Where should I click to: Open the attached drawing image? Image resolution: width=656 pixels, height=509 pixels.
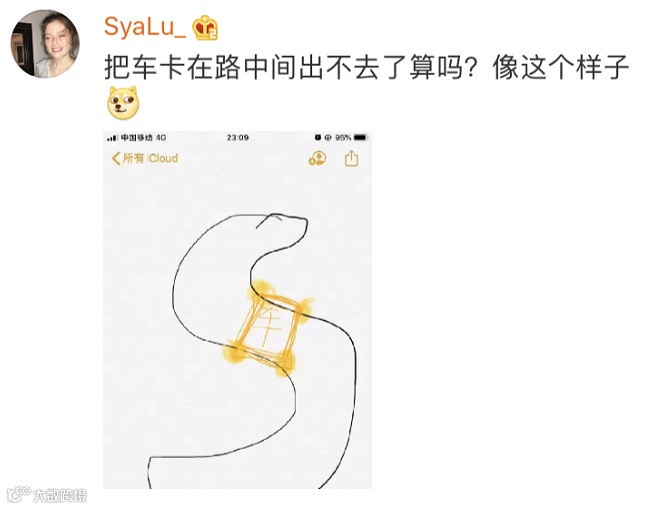pyautogui.click(x=238, y=310)
